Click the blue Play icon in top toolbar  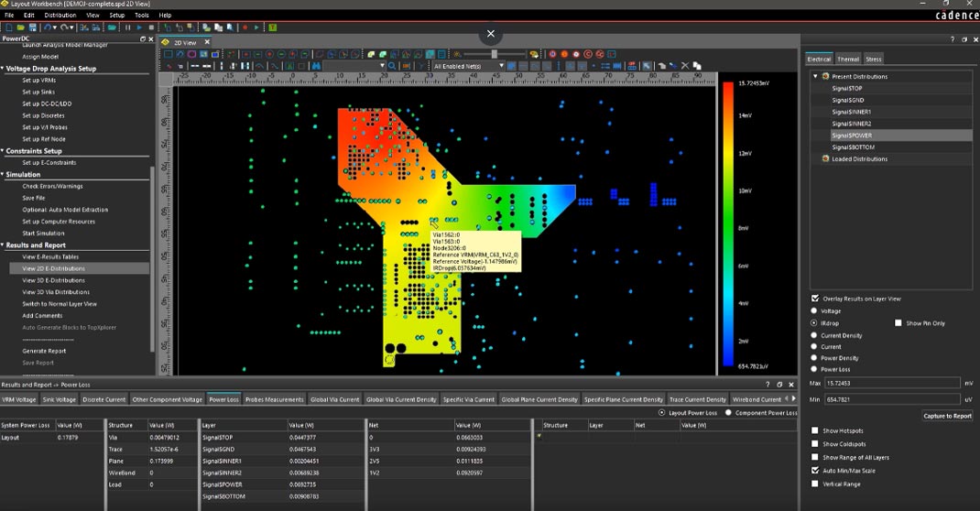click(x=138, y=27)
